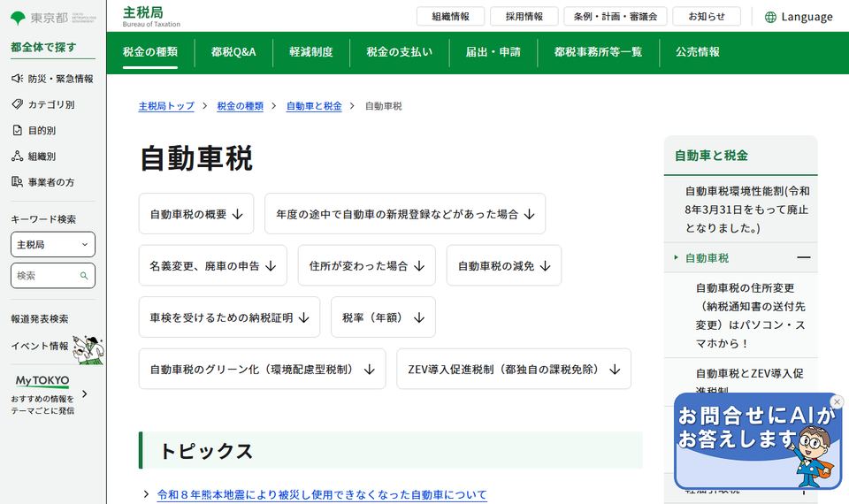Screen dimensions: 849x504
Task: Select the 都税Q&A nav tab
Action: tap(233, 52)
